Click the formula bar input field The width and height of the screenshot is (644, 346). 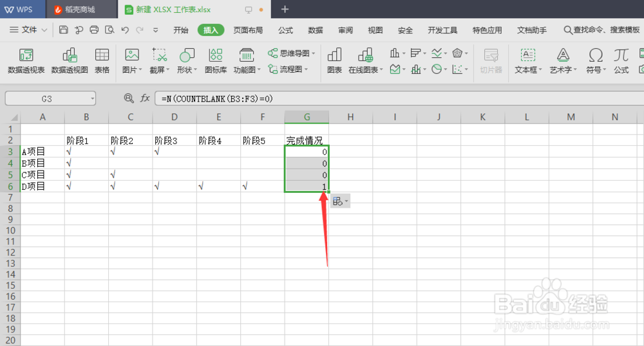coord(399,98)
